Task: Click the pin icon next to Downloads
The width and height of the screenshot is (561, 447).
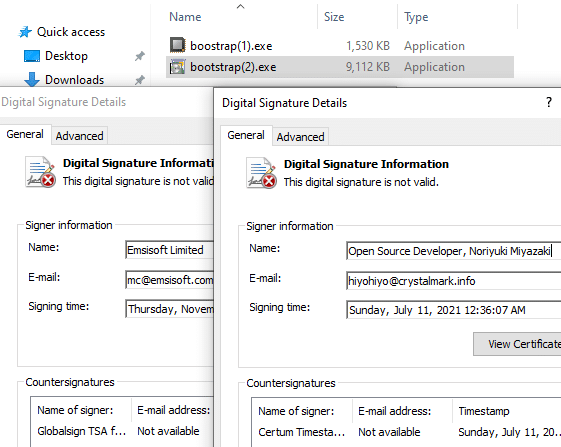Action: pyautogui.click(x=140, y=80)
